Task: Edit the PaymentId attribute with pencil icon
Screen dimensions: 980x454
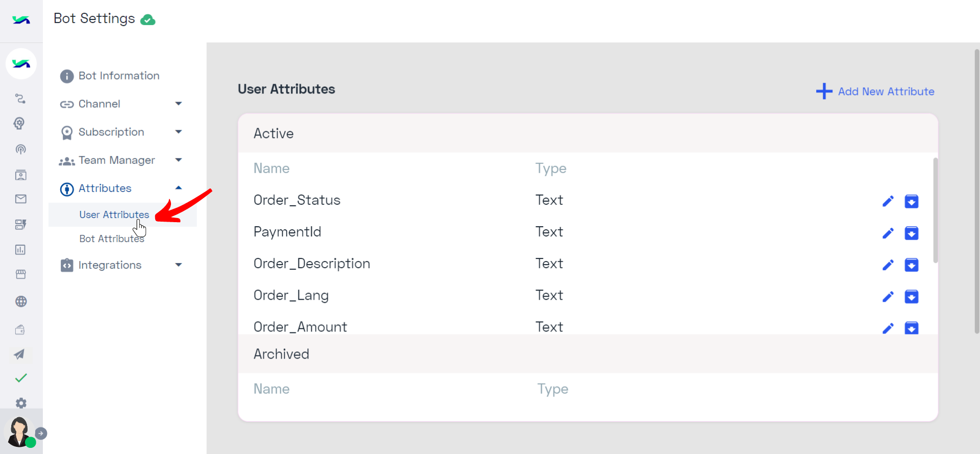Action: (888, 233)
